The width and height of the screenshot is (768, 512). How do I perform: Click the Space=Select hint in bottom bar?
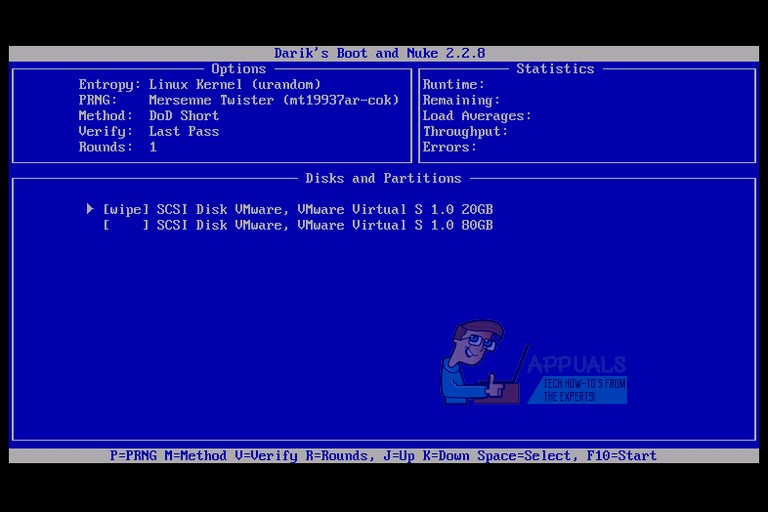526,456
